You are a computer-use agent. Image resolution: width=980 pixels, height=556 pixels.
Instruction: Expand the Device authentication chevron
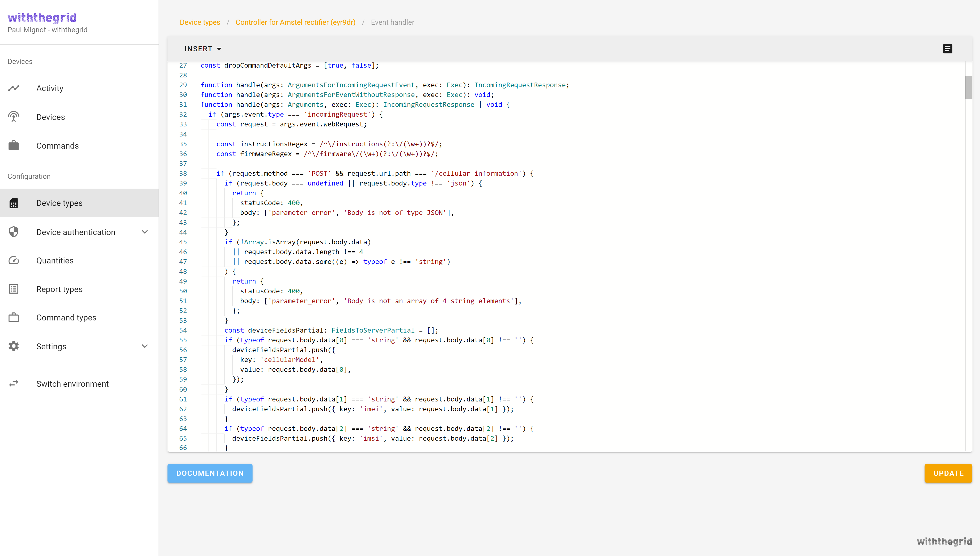point(145,232)
